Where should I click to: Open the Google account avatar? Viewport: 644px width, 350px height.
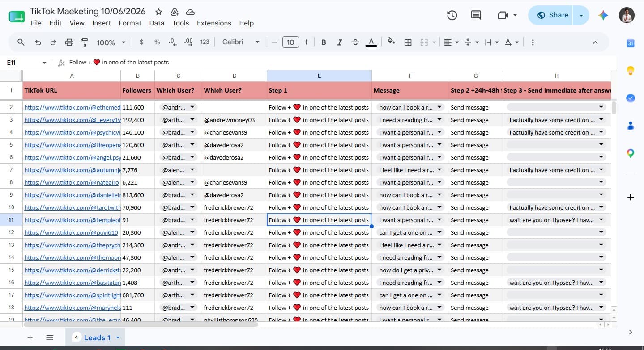627,15
